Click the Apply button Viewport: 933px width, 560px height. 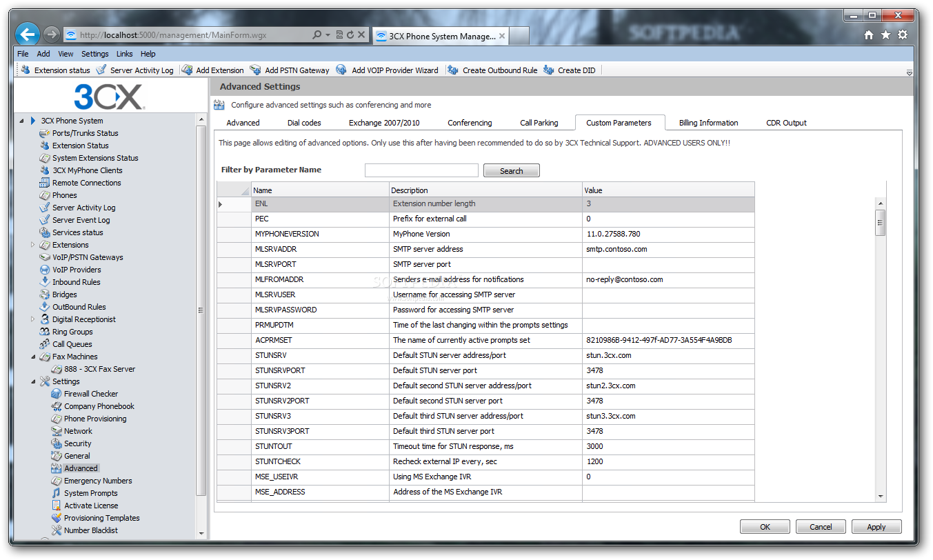pyautogui.click(x=876, y=526)
